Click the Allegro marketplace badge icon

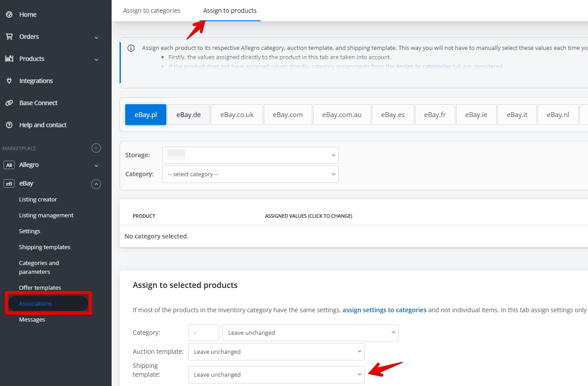tap(9, 165)
